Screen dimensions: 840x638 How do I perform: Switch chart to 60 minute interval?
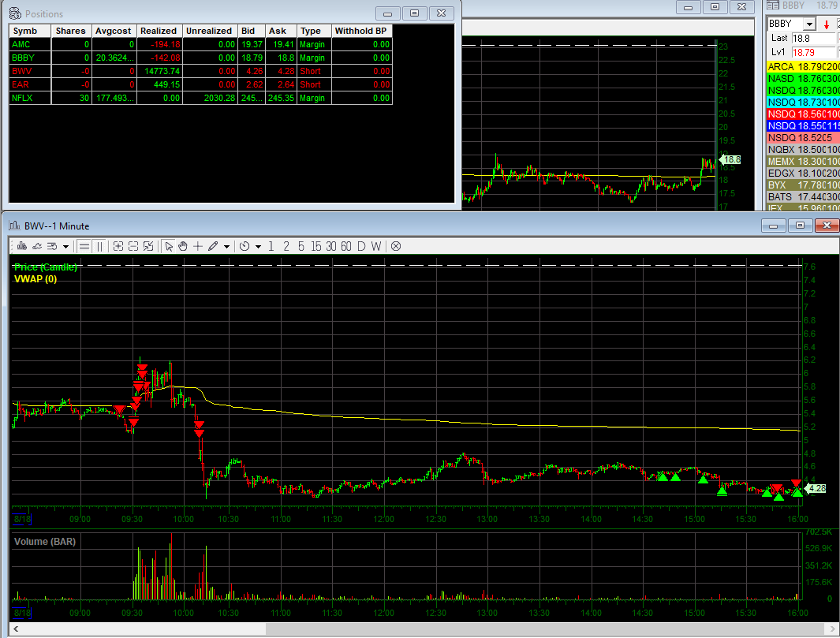[346, 246]
